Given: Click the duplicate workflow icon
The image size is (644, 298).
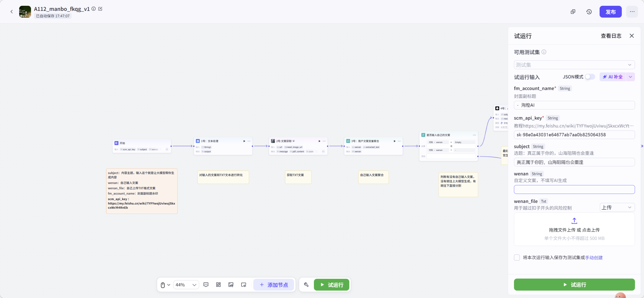Looking at the screenshot, I should (x=573, y=12).
